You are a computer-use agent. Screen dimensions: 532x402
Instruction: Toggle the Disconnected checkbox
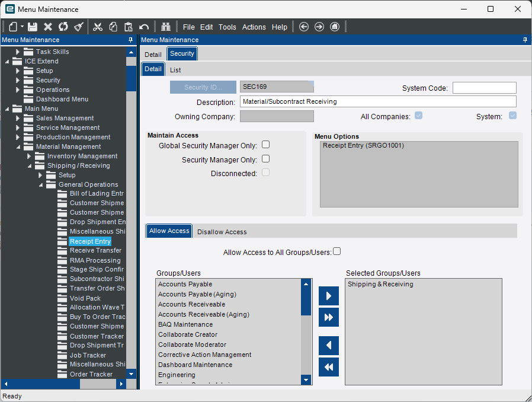[265, 173]
